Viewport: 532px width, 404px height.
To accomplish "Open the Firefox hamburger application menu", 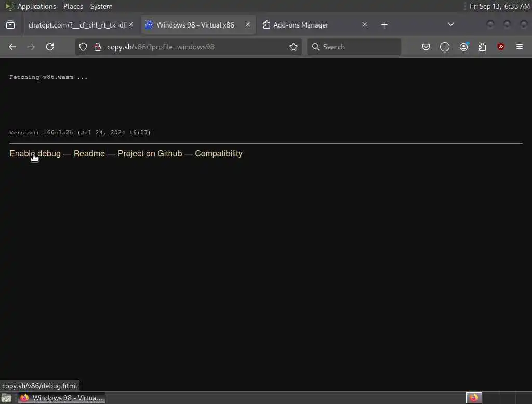I will 520,47.
